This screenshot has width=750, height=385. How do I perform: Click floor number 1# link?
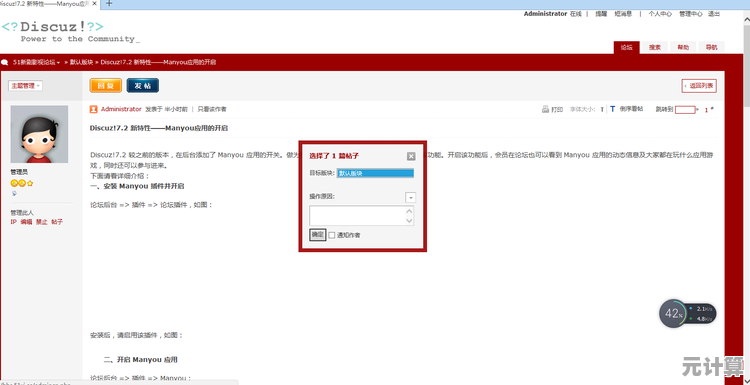(x=709, y=110)
